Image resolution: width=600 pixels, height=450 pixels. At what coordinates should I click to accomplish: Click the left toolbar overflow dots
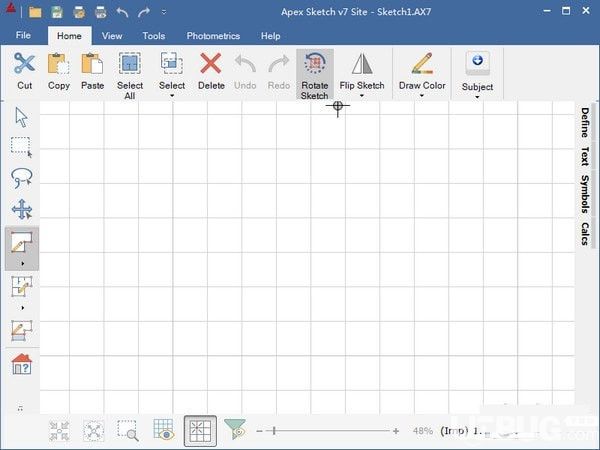click(x=20, y=409)
